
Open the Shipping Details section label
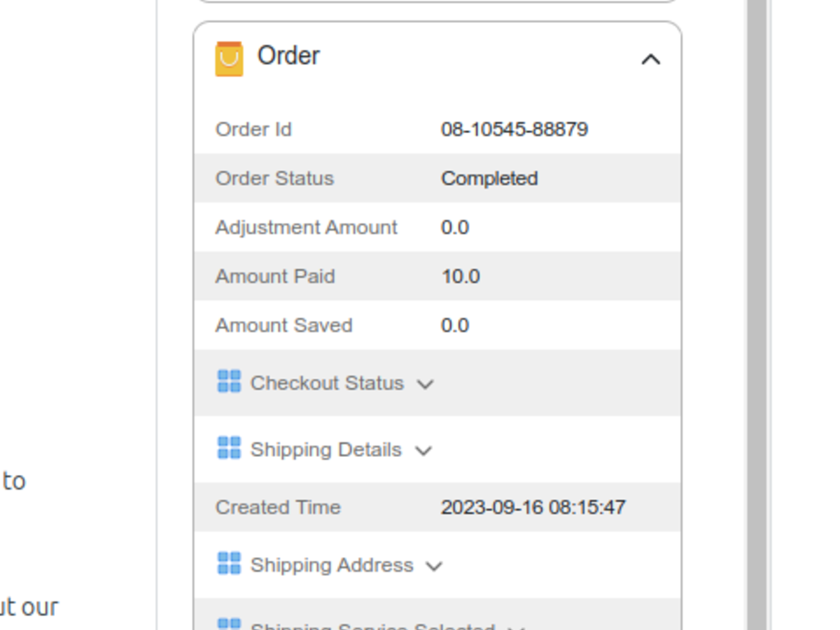pyautogui.click(x=326, y=450)
